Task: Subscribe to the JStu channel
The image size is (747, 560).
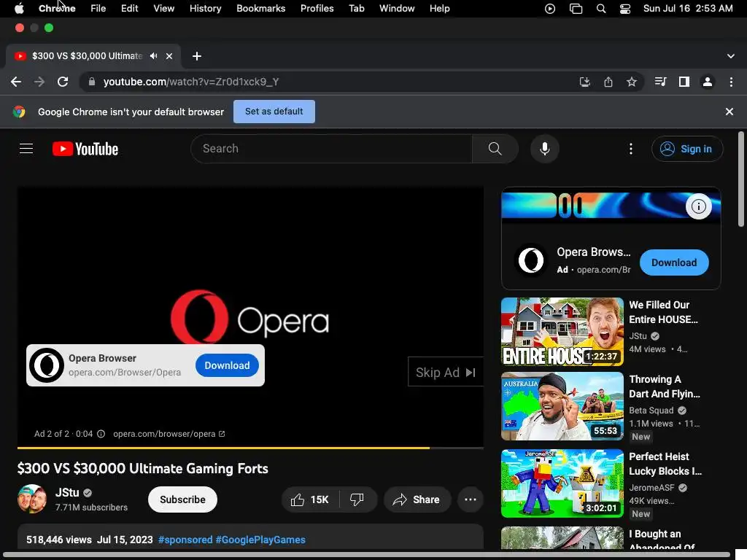Action: click(182, 499)
